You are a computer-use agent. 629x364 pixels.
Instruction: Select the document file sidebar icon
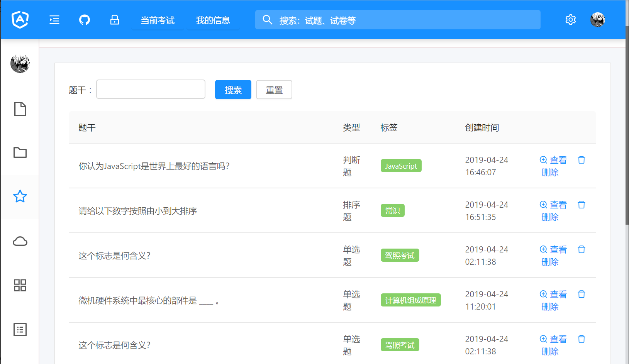pos(20,109)
